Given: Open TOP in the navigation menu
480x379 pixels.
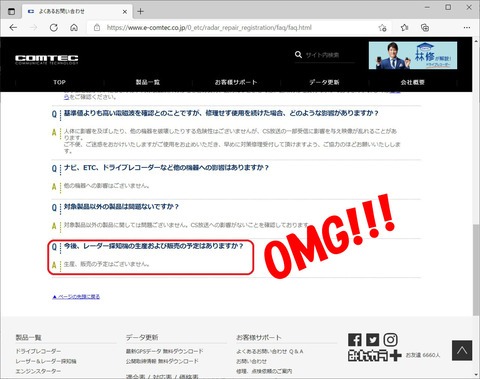Looking at the screenshot, I should click(x=59, y=82).
